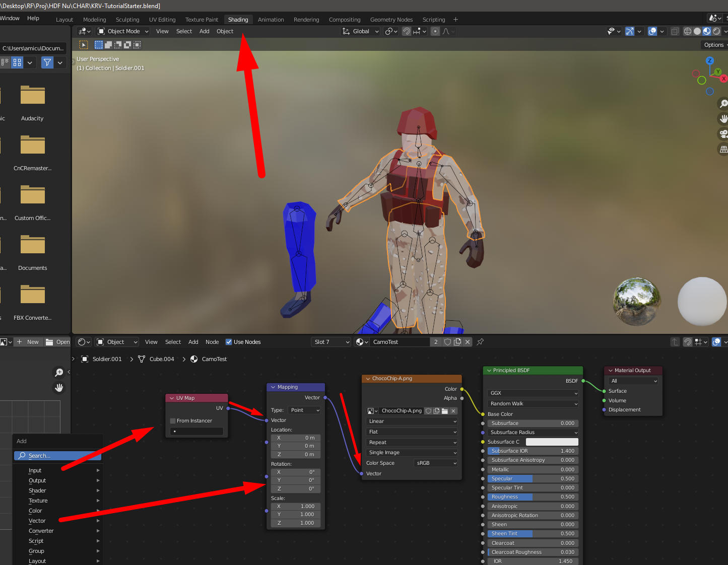
Task: Toggle viewport overlays in the 3D viewport header
Action: coord(652,31)
